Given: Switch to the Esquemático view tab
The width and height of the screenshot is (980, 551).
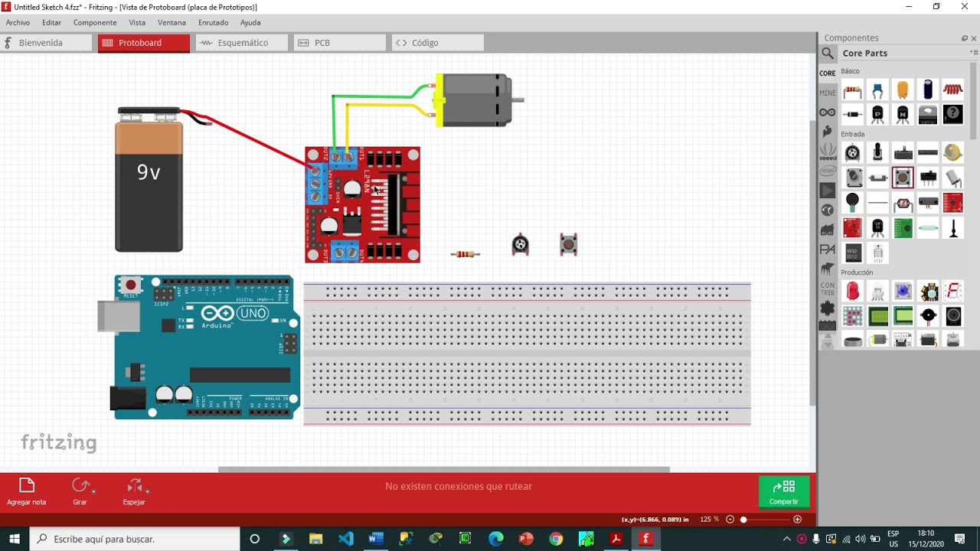Looking at the screenshot, I should click(x=242, y=43).
